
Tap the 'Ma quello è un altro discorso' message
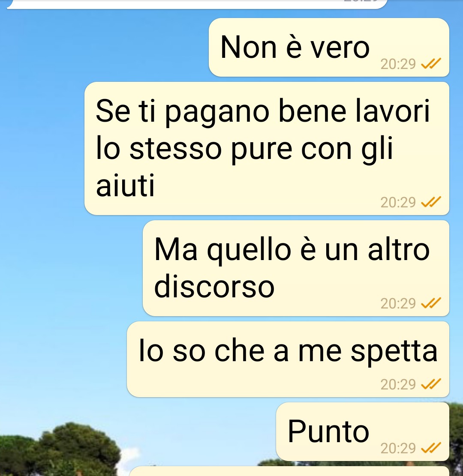click(x=296, y=268)
